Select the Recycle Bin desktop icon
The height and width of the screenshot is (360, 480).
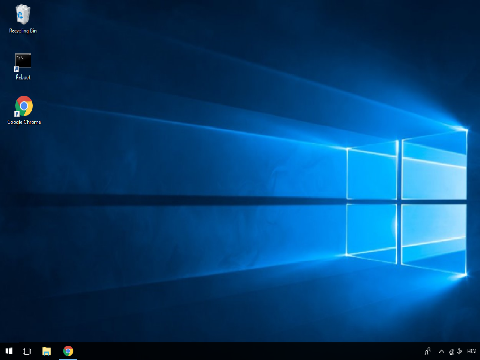(23, 19)
